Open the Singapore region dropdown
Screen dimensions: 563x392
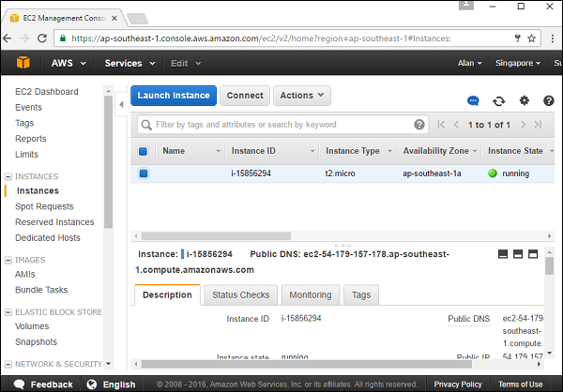click(x=518, y=63)
